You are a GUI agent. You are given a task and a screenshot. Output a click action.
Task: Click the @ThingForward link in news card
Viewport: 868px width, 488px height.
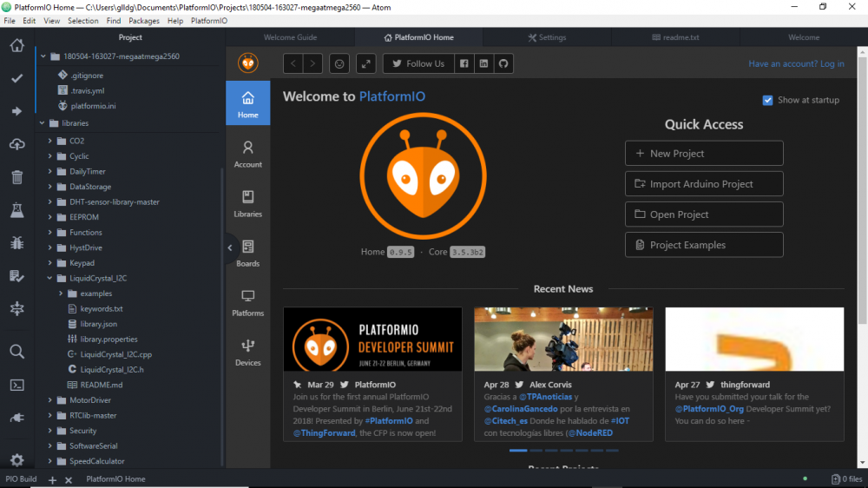point(324,433)
